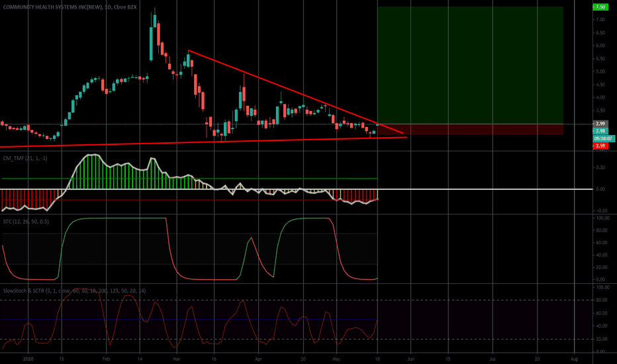Click the 7.00 mark on price axis

[600, 20]
